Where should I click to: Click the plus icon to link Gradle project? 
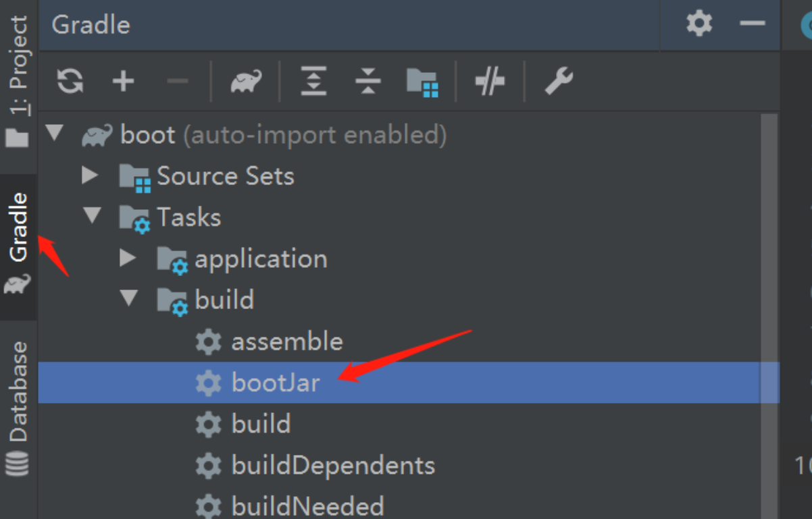[x=123, y=82]
